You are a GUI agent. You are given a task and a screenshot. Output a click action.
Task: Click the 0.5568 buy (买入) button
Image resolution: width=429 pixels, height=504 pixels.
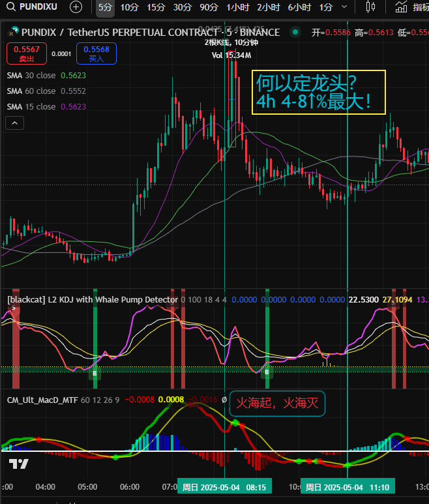[96, 53]
